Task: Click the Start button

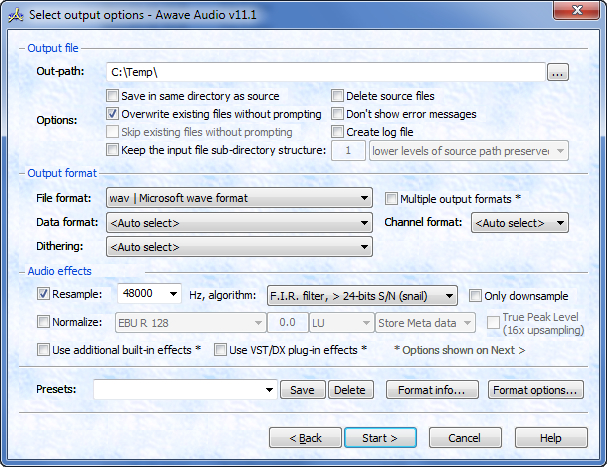Action: [x=380, y=438]
